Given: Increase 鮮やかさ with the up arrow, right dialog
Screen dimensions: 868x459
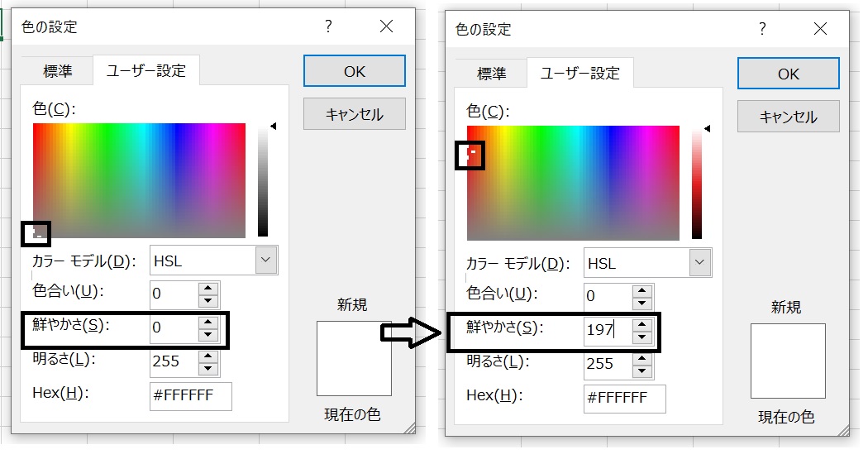Looking at the screenshot, I should tap(642, 324).
